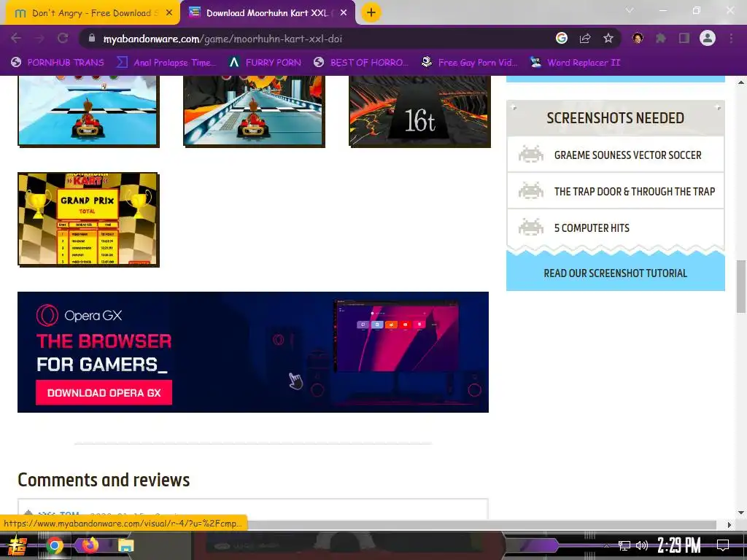
Task: Open the Word Replacer II bookmark
Action: [576, 63]
